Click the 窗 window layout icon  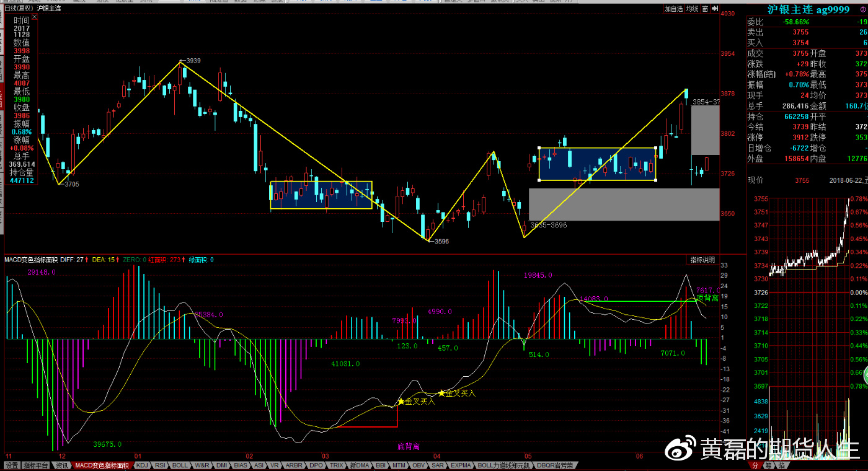point(705,9)
